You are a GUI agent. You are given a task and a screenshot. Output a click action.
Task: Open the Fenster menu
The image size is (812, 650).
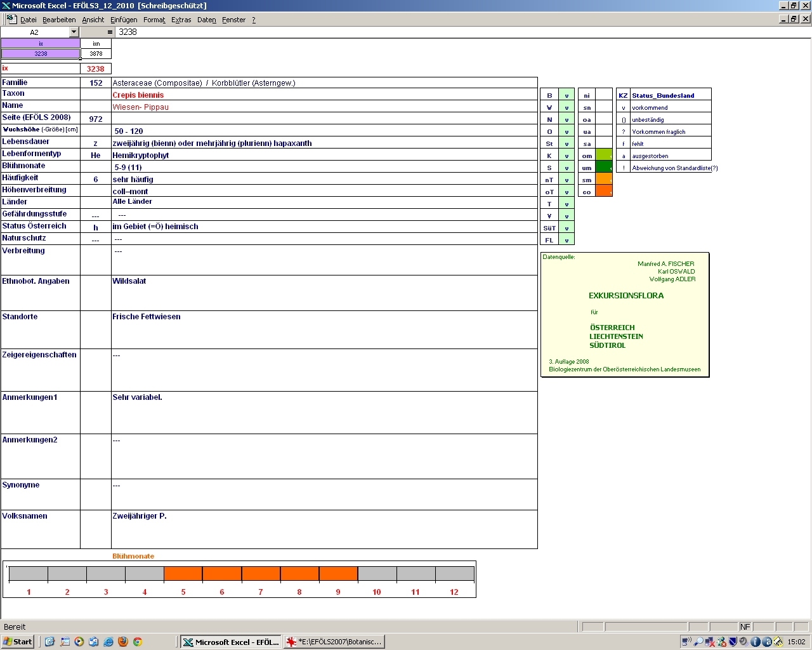[234, 20]
